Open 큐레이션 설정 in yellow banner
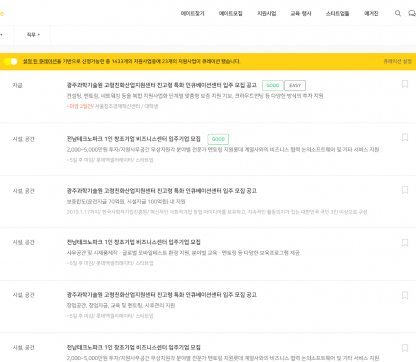The width and height of the screenshot is (416, 362). point(397,61)
